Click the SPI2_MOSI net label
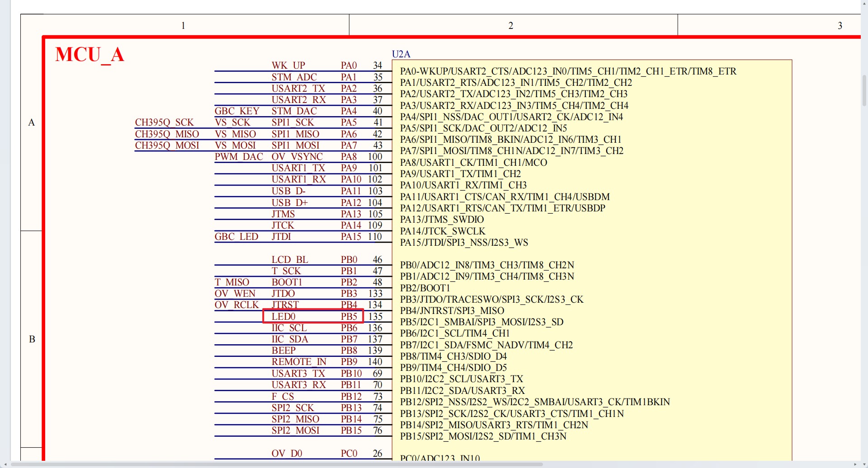The height and width of the screenshot is (468, 868). click(x=296, y=431)
